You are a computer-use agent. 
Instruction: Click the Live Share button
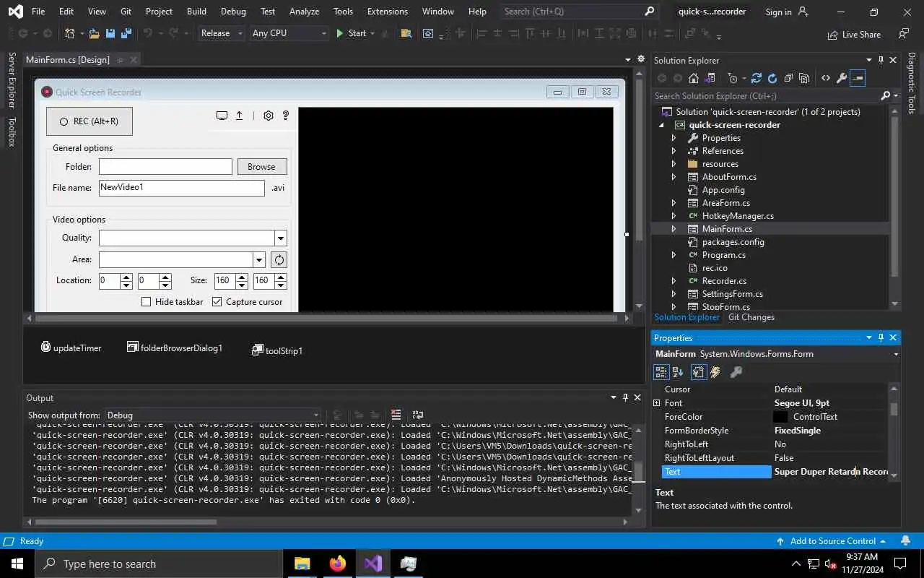click(x=854, y=34)
